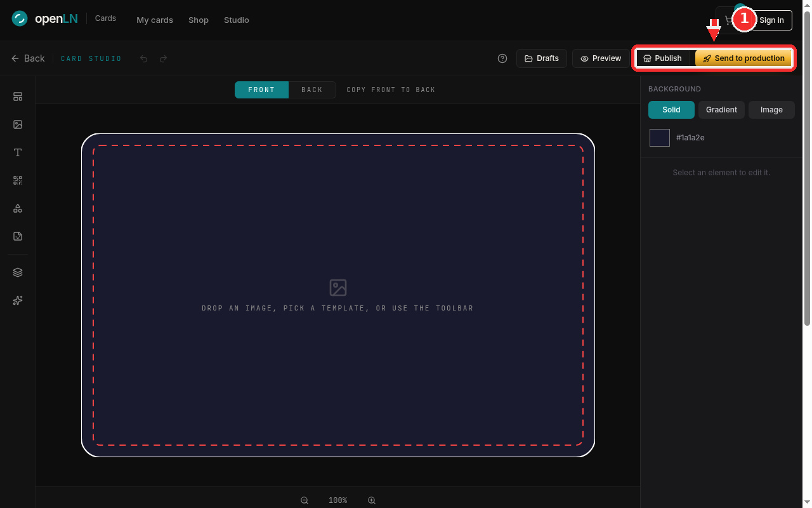Click the Publish button
The width and height of the screenshot is (812, 508).
(663, 58)
